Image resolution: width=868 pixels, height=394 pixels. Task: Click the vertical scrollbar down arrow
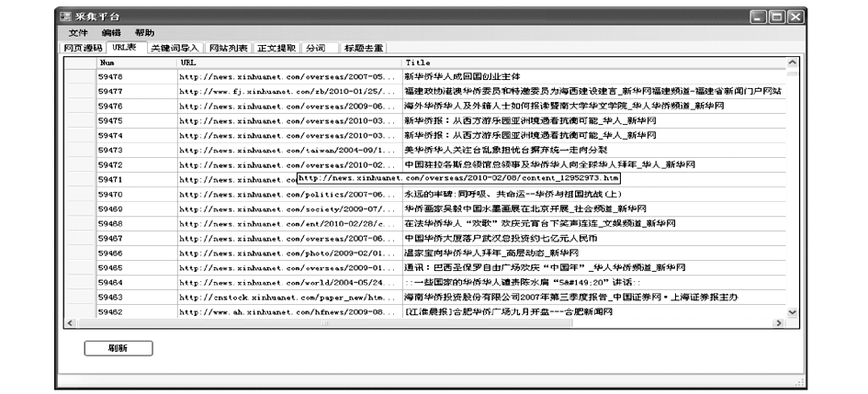click(792, 312)
